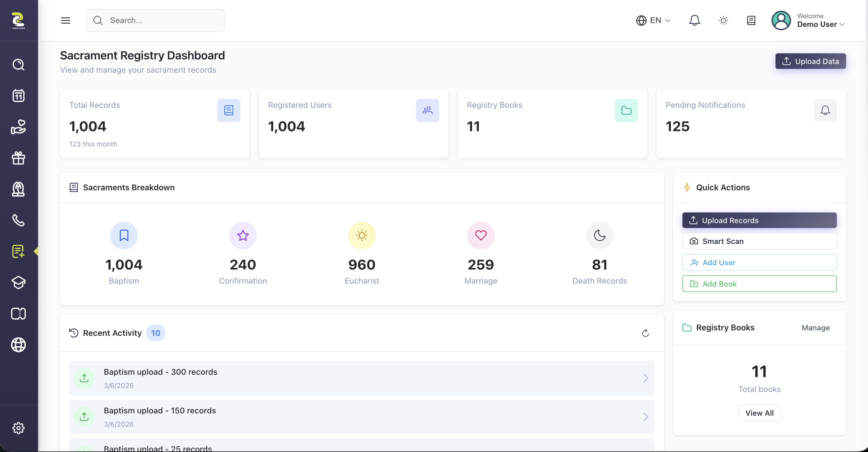Open the Total Records card
Screen dimensions: 868x452
[155, 124]
